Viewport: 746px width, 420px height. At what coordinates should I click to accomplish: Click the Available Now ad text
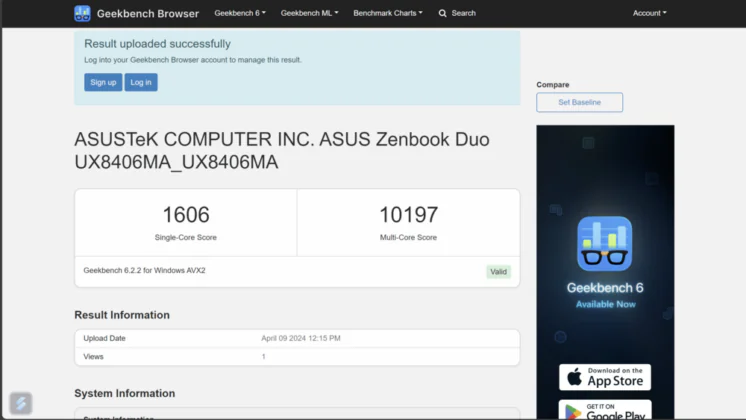click(606, 304)
